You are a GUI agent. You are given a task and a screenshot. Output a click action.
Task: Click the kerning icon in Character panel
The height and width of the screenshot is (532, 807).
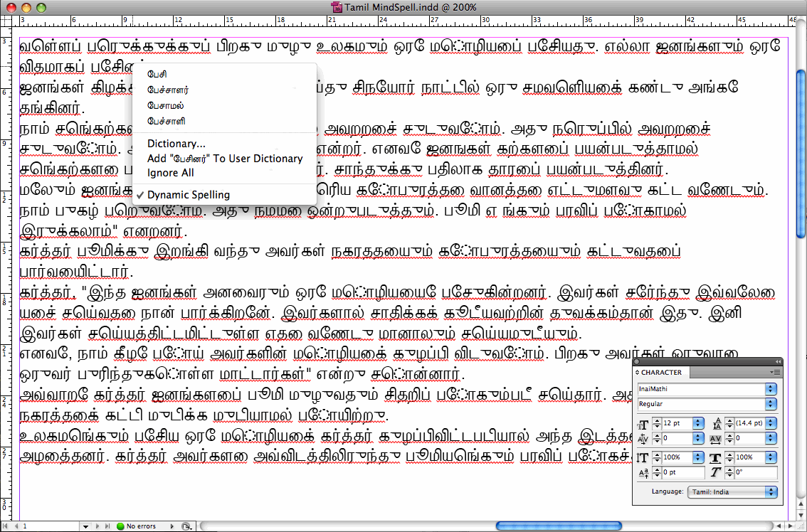(x=643, y=439)
